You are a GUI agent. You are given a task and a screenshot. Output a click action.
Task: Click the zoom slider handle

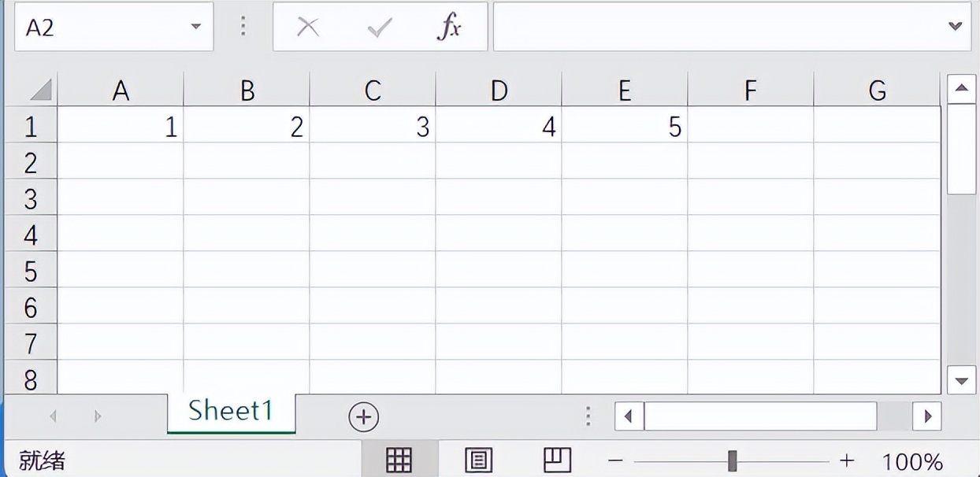732,460
